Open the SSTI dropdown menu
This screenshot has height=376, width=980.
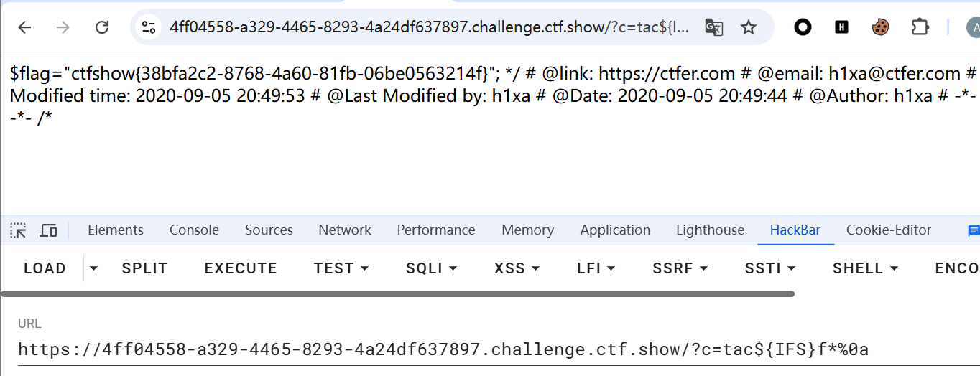coord(770,268)
